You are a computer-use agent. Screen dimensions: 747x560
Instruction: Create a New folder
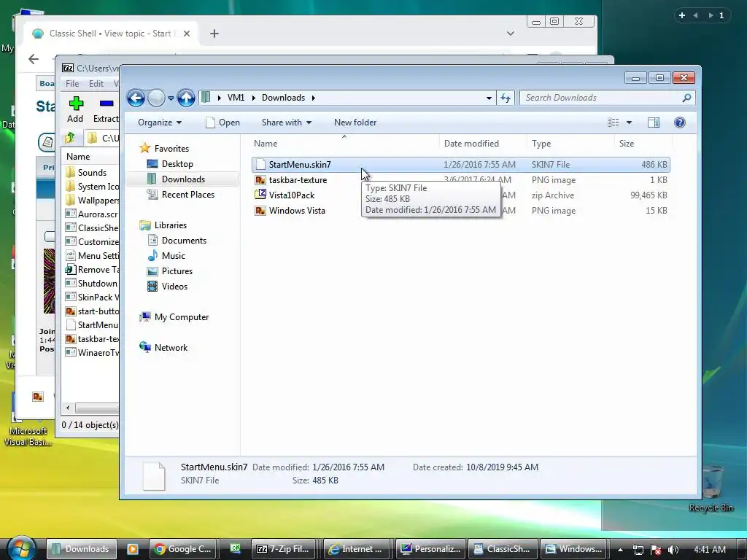coord(355,122)
